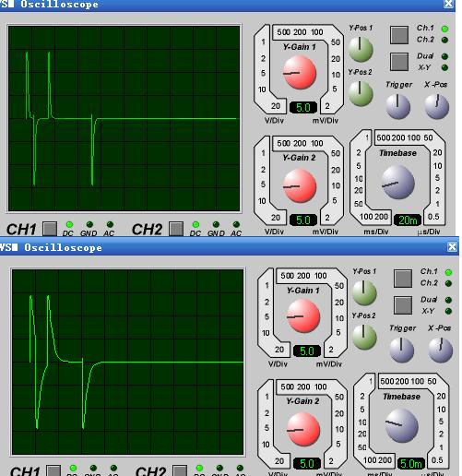Screen dimensions: 462x476
Task: Click the Y-Pos 1 knob in bottom oscilloscope
Action: tap(364, 292)
